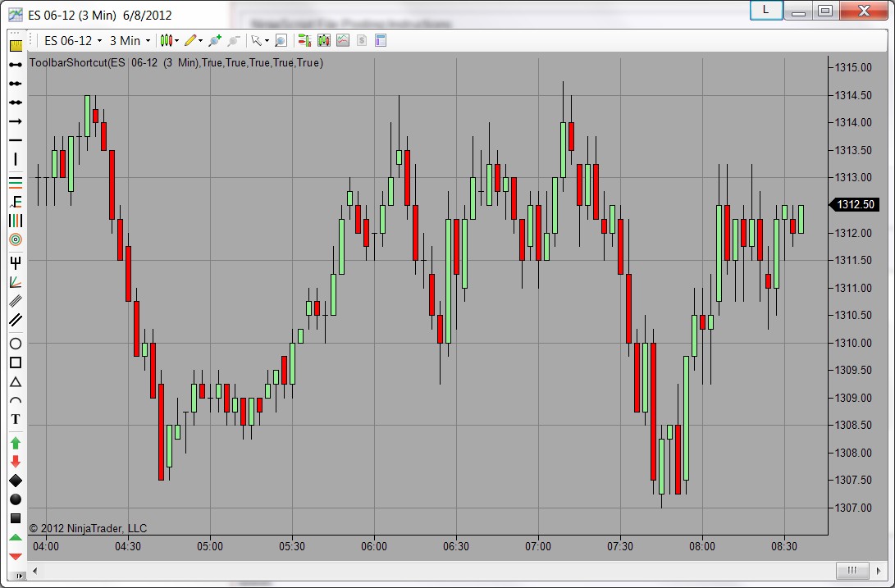
Task: Click the window title ES 06-12 (3 Min)
Action: 72,16
